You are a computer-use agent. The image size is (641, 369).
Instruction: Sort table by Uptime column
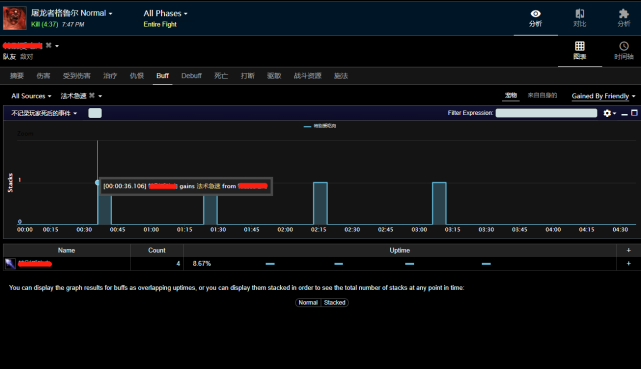(x=399, y=250)
